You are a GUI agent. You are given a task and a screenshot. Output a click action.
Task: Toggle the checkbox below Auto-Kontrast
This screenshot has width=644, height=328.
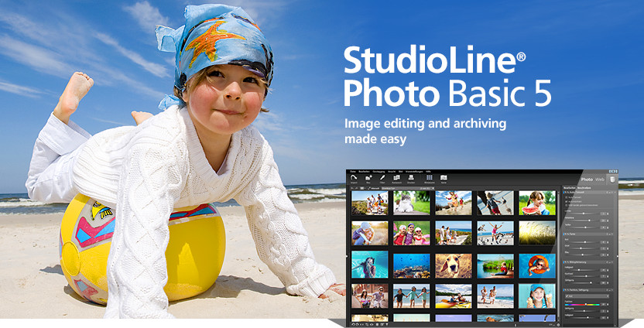pos(567,205)
